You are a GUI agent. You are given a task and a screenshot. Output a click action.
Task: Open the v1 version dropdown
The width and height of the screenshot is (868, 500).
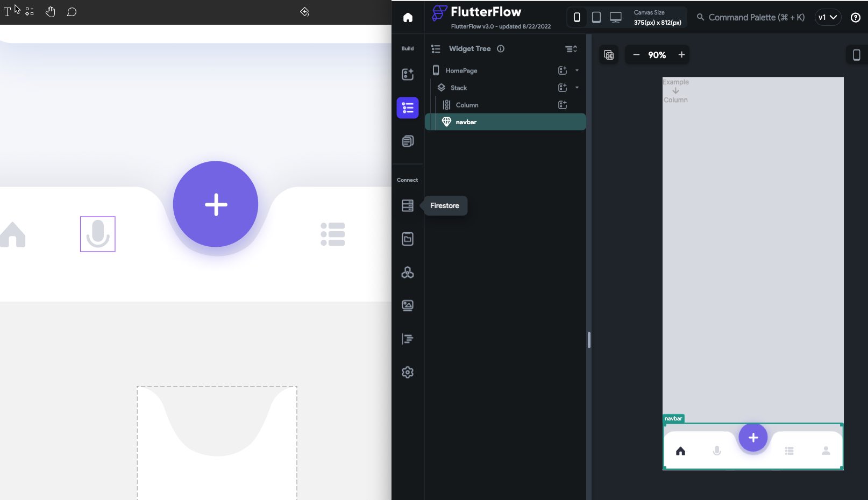[x=828, y=17]
